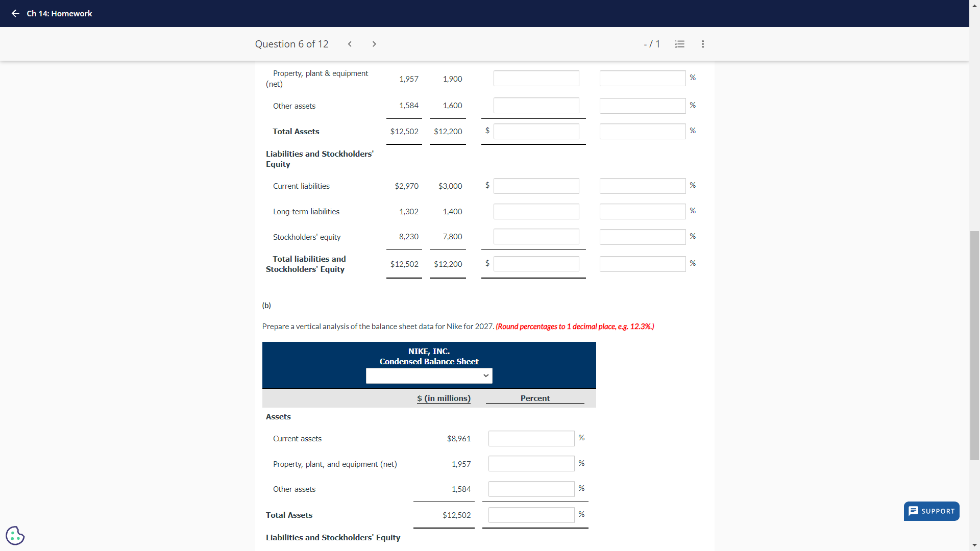Click Current assets vertical percent field
The width and height of the screenshot is (980, 551).
pos(531,438)
